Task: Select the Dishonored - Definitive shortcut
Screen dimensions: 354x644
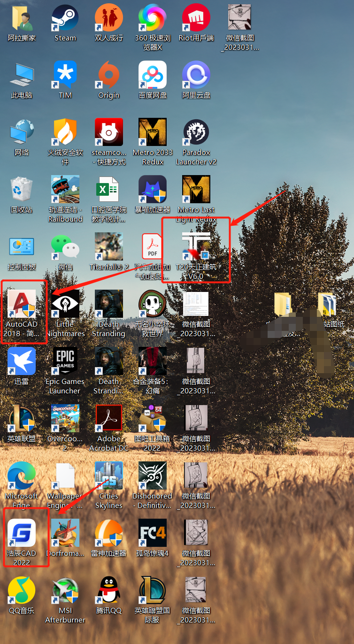Action: (153, 476)
